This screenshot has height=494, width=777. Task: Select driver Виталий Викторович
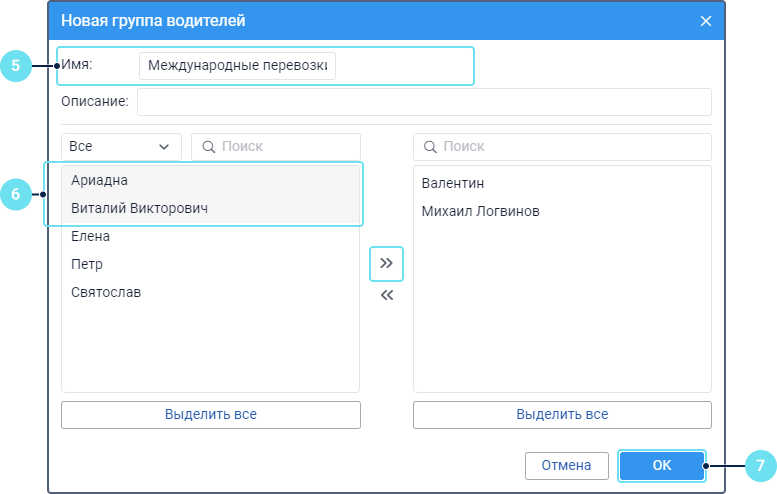139,209
